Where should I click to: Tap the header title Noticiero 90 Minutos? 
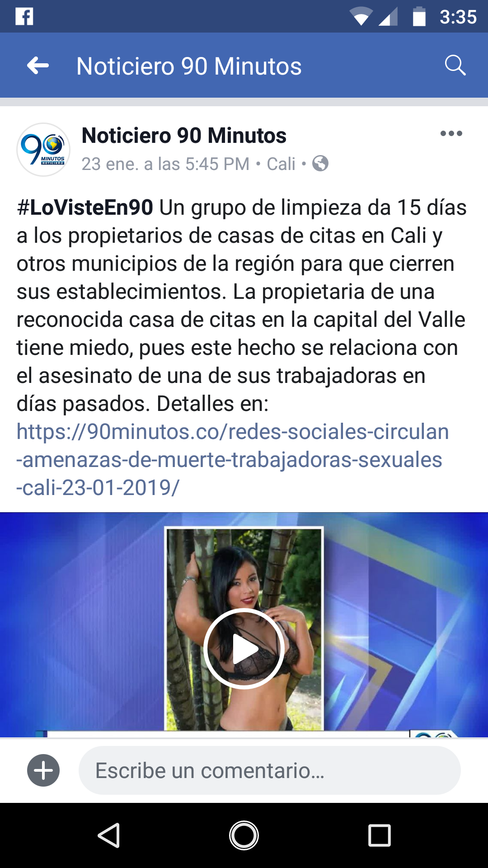[189, 66]
